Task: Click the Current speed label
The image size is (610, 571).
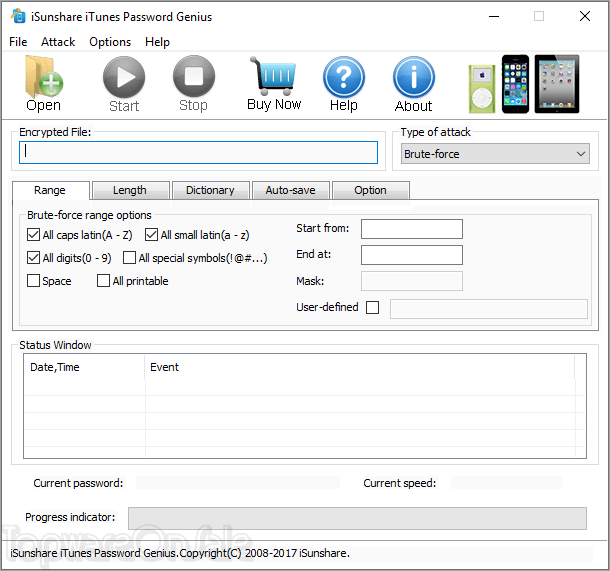Action: pos(400,483)
